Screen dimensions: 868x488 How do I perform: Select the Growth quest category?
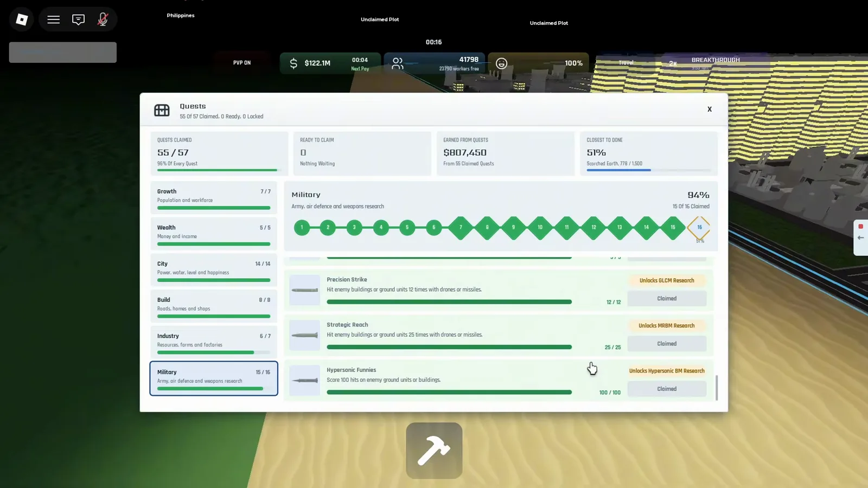(x=214, y=198)
